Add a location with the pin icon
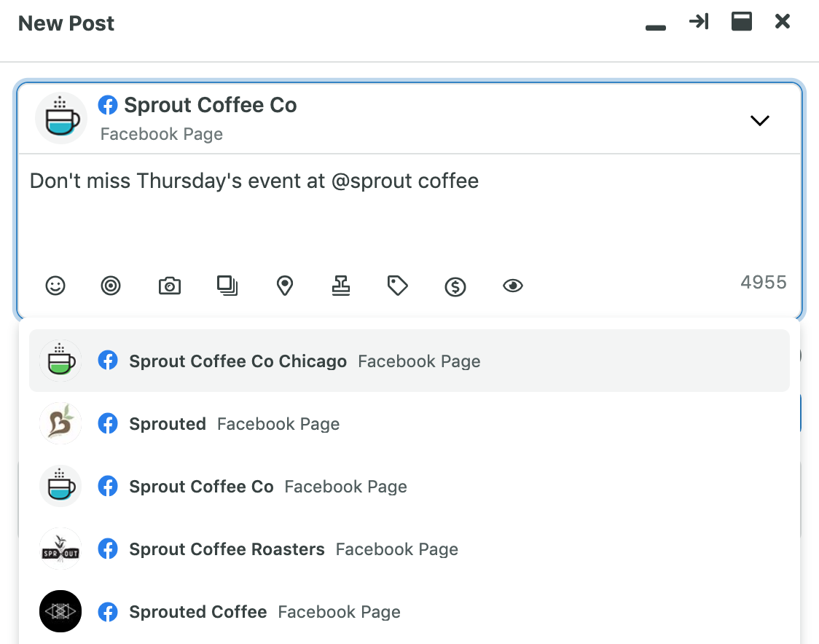This screenshot has height=644, width=819. pos(285,286)
